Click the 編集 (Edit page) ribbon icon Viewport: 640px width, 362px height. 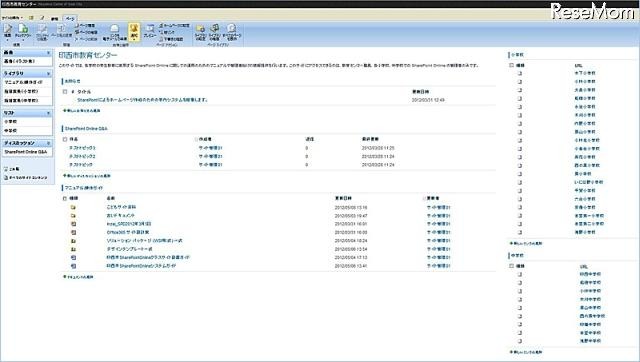point(8,29)
